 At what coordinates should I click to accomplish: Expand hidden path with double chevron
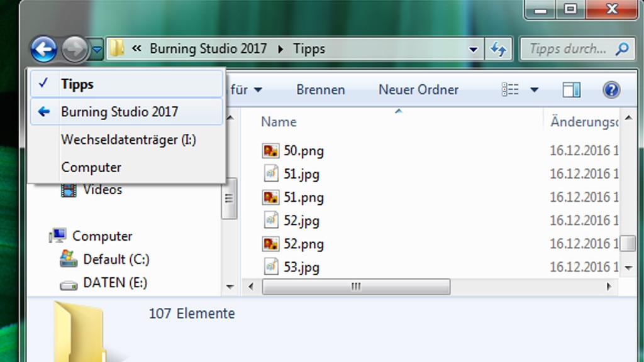click(x=136, y=48)
